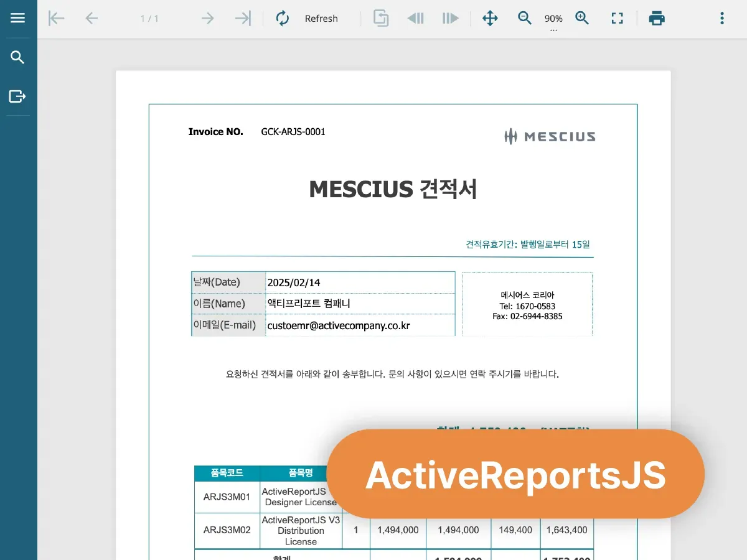747x560 pixels.
Task: Open the export panel icon
Action: click(18, 96)
